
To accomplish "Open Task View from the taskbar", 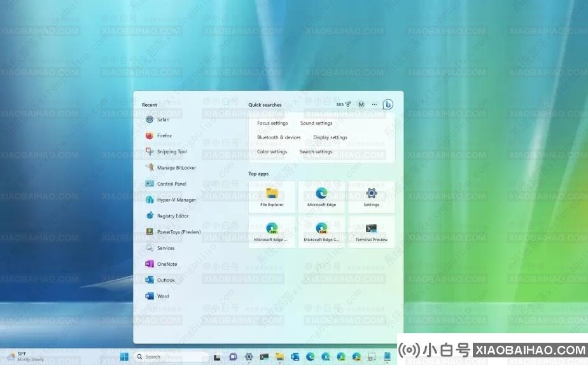I will 217,357.
